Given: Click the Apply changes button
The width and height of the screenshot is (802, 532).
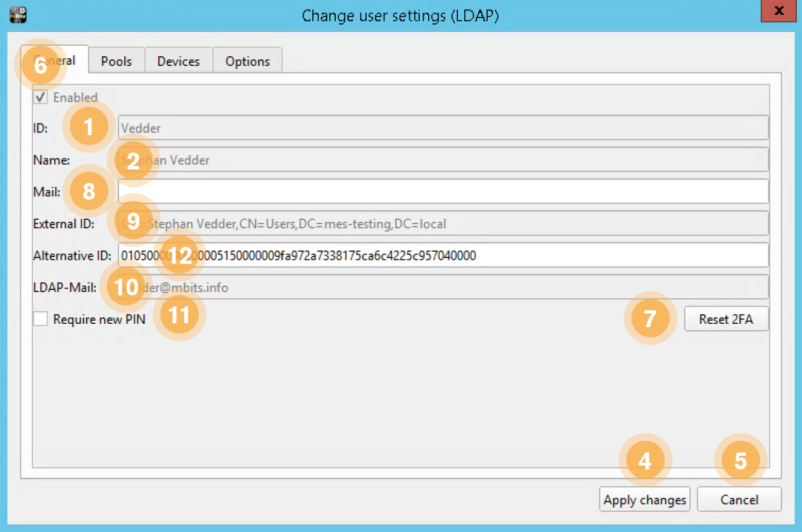Looking at the screenshot, I should click(644, 499).
